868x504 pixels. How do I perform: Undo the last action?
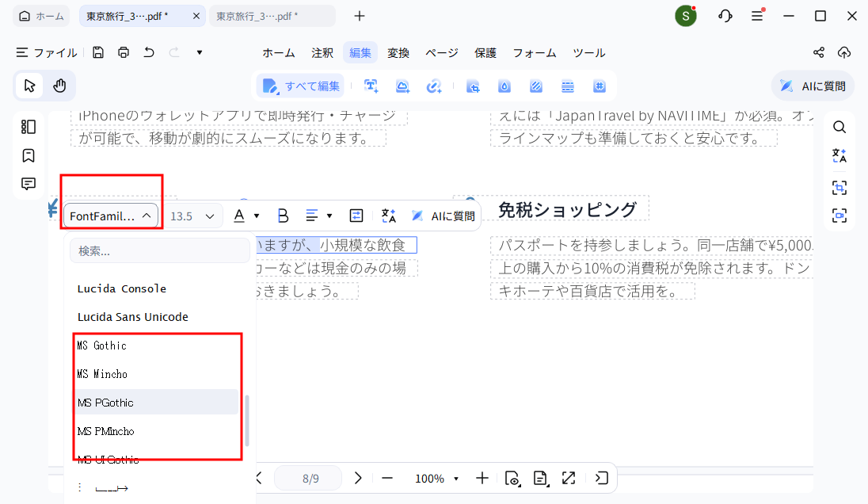(149, 52)
